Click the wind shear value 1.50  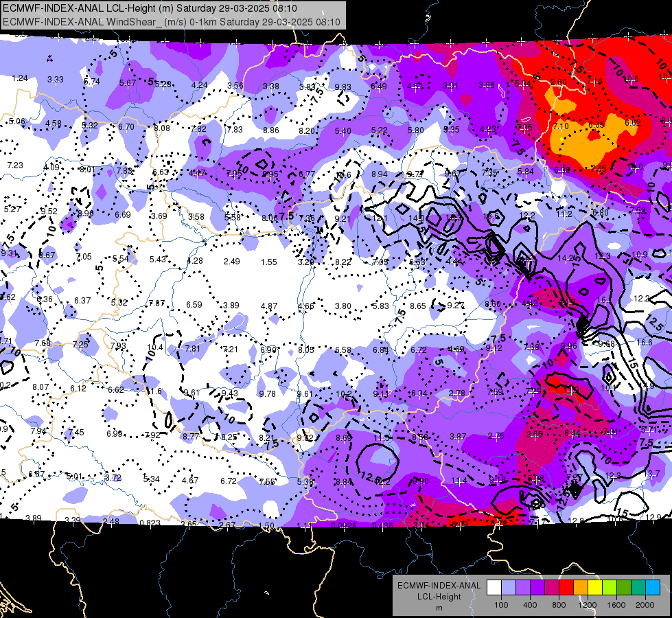pos(266,525)
